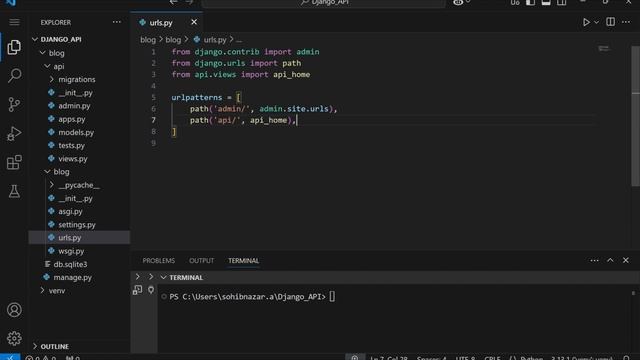The width and height of the screenshot is (640, 360).
Task: Place cursor on line 8 closing bracket
Action: pyautogui.click(x=174, y=131)
